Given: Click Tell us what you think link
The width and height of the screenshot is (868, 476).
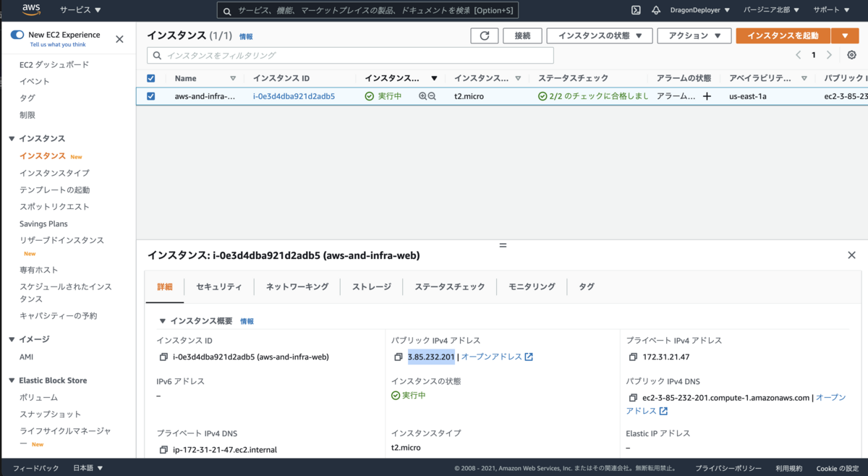Looking at the screenshot, I should 58,45.
